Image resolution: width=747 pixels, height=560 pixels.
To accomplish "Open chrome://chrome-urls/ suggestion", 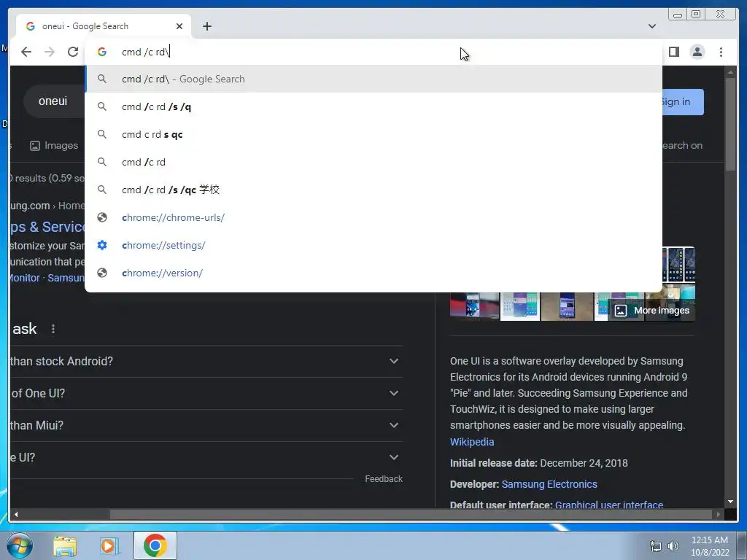I will tap(373, 217).
